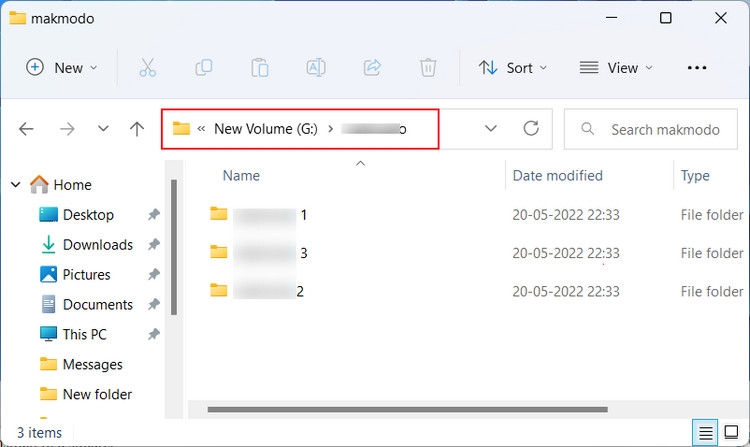750x447 pixels.
Task: Click the date of the folder ending in 1
Action: click(566, 215)
